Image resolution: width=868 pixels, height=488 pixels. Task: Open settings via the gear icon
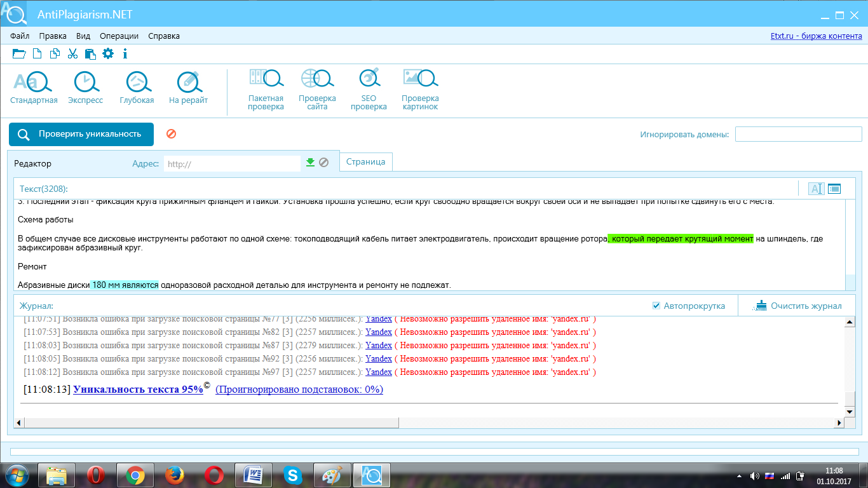108,54
